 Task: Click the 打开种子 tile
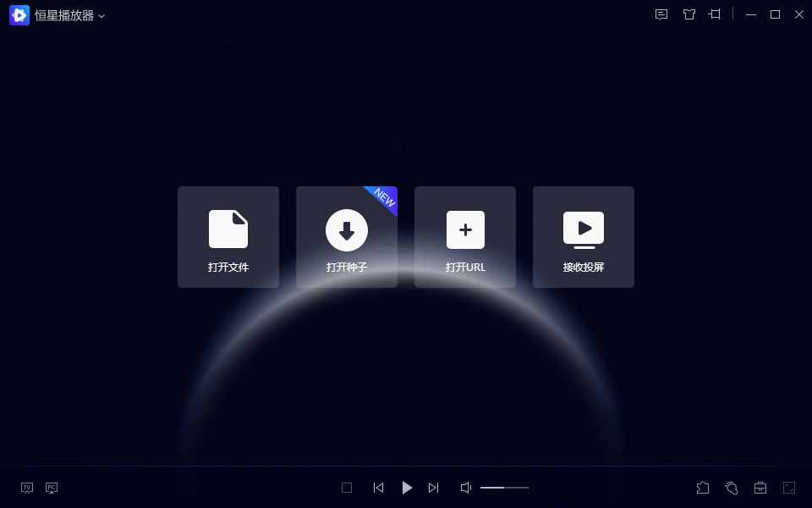coord(347,237)
